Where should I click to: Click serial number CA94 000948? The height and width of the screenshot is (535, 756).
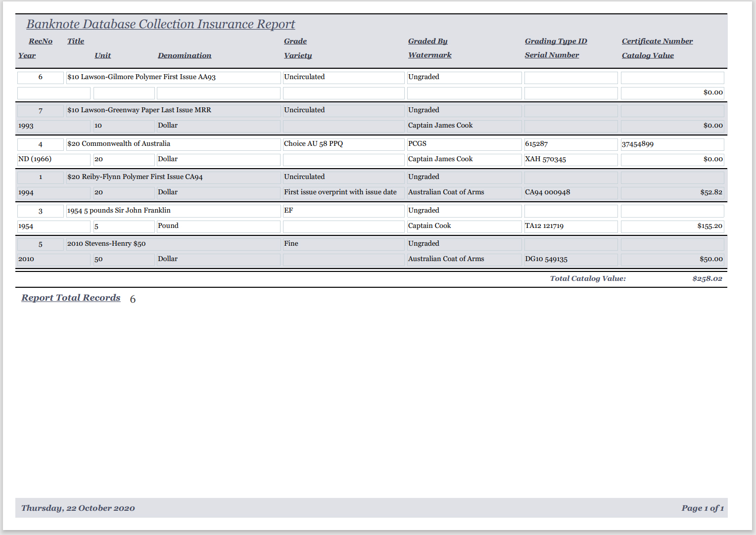pyautogui.click(x=571, y=192)
